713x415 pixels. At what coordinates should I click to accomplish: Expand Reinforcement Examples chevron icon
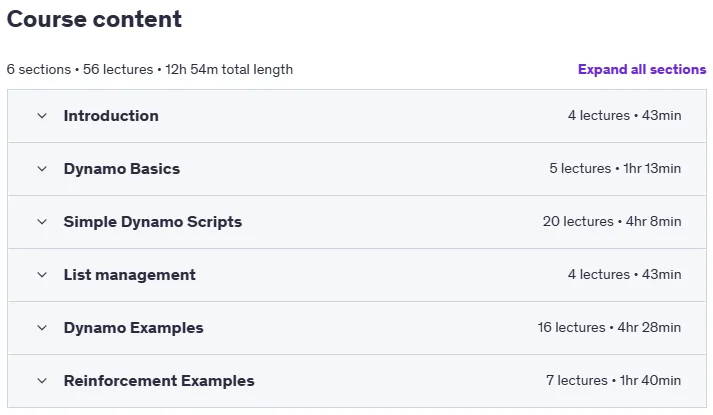click(x=42, y=381)
